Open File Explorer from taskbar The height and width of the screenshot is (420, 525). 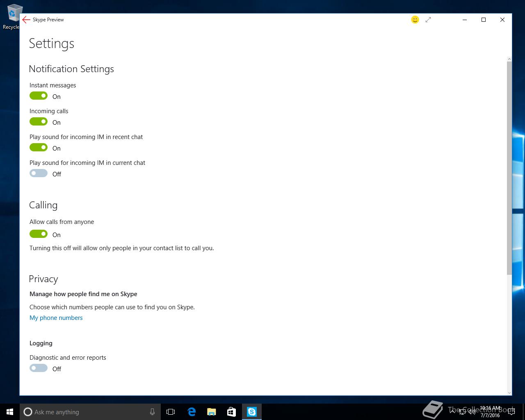click(212, 412)
